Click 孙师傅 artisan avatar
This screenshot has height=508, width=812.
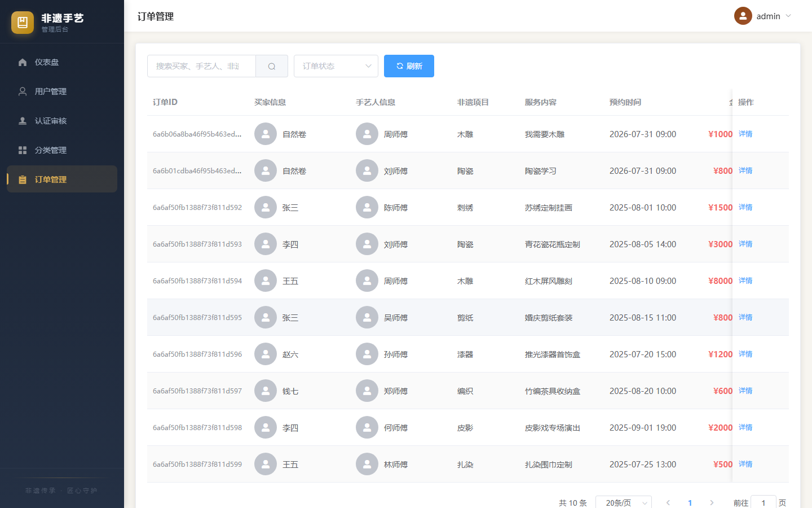(367, 354)
